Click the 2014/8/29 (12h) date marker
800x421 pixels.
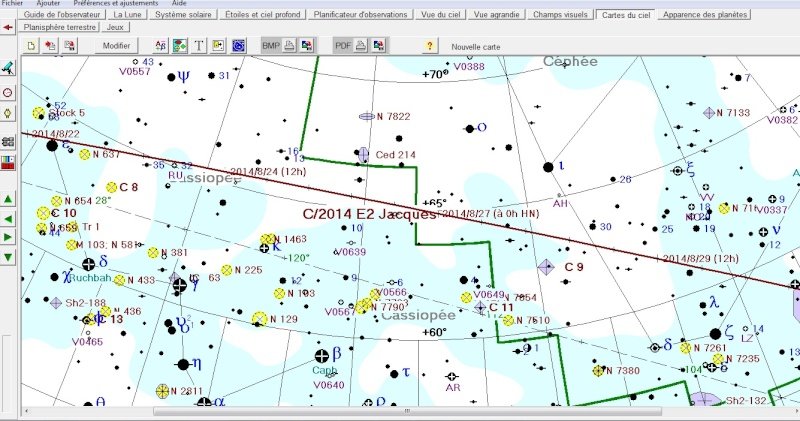(x=701, y=259)
